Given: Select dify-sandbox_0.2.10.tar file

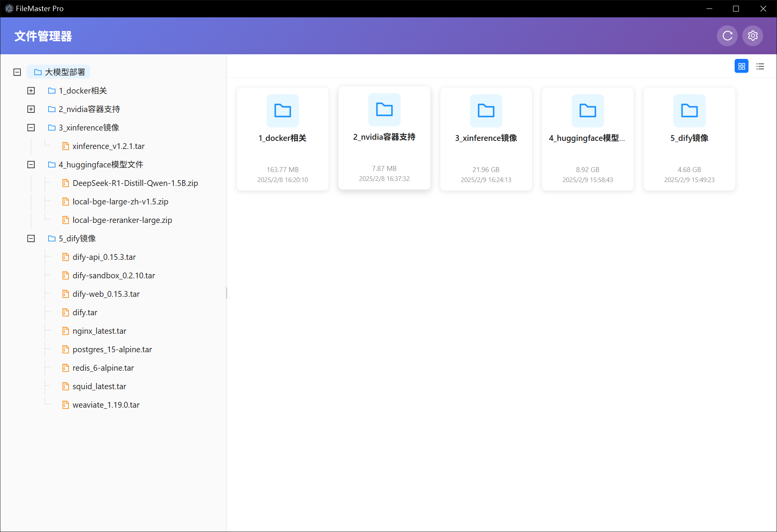Looking at the screenshot, I should point(109,275).
